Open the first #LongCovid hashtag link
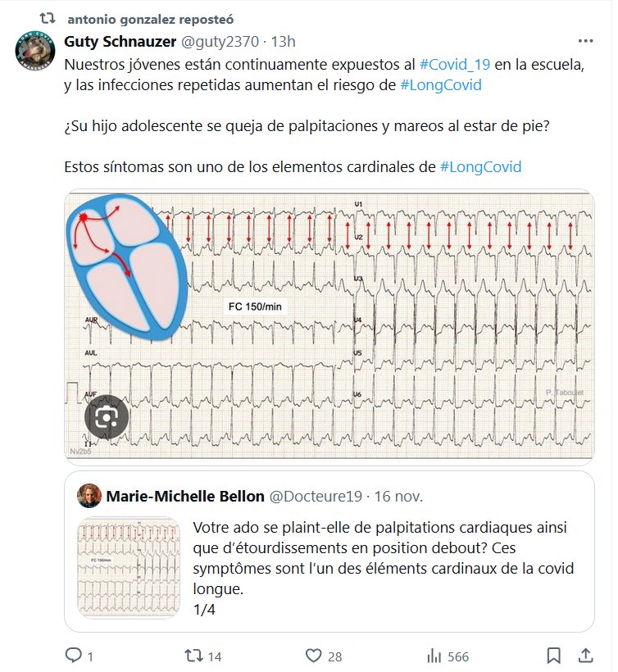The width and height of the screenshot is (618, 672). 441,85
